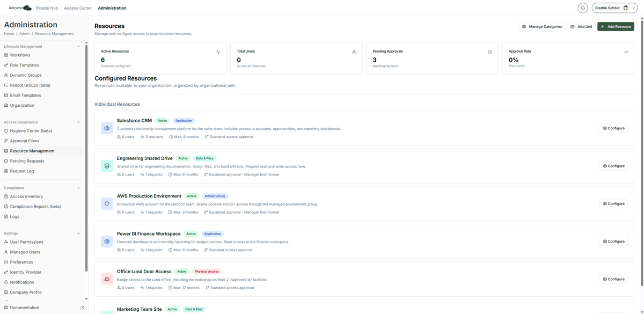Viewport: 644px width, 314px height.
Task: Switch to the People Hub tab
Action: coord(47,8)
